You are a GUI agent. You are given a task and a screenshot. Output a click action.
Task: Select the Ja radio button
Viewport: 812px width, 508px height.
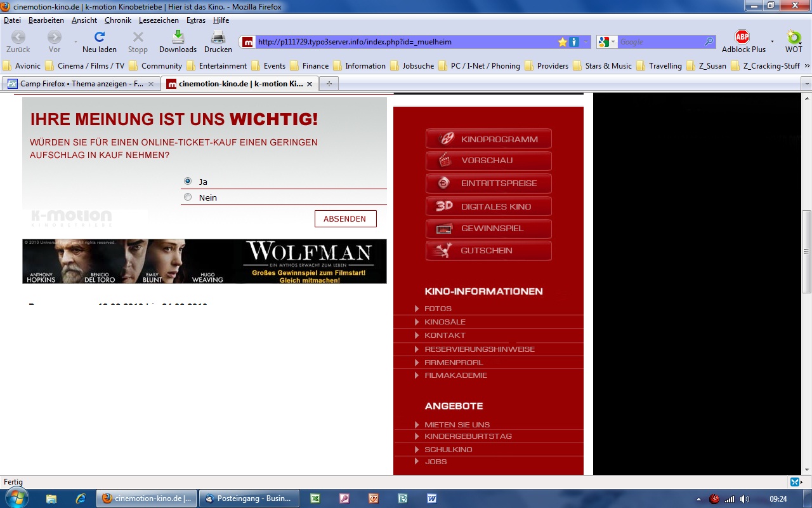[x=188, y=181]
